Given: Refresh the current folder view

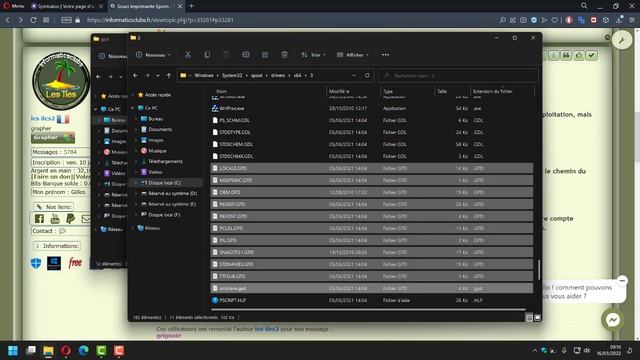Looking at the screenshot, I should (367, 76).
